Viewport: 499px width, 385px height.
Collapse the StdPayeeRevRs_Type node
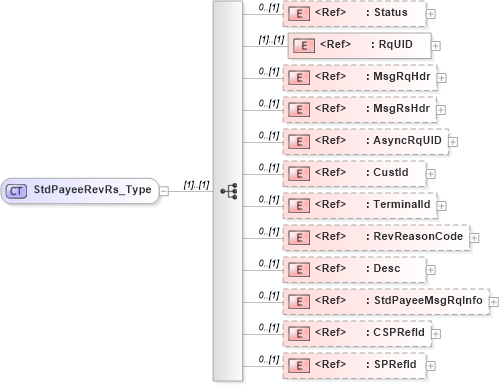tap(164, 191)
